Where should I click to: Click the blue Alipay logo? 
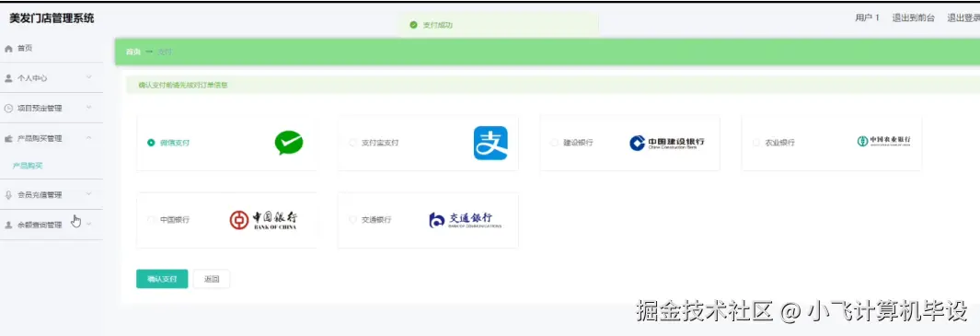point(490,143)
